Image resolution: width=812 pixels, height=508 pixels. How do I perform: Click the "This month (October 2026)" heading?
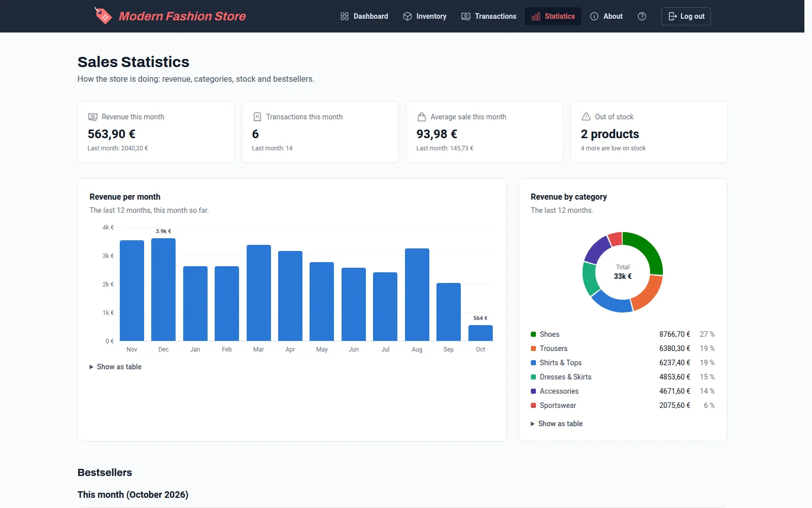[x=133, y=495]
